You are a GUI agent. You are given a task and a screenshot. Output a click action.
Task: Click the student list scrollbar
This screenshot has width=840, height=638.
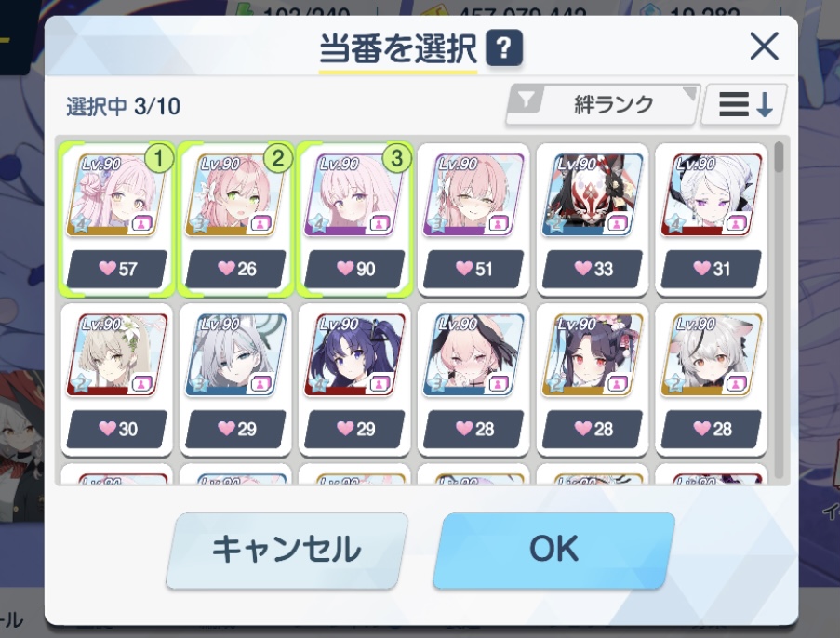779,311
